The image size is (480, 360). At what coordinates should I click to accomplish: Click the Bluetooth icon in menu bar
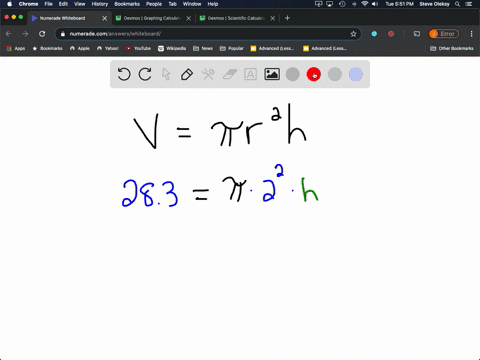354,4
